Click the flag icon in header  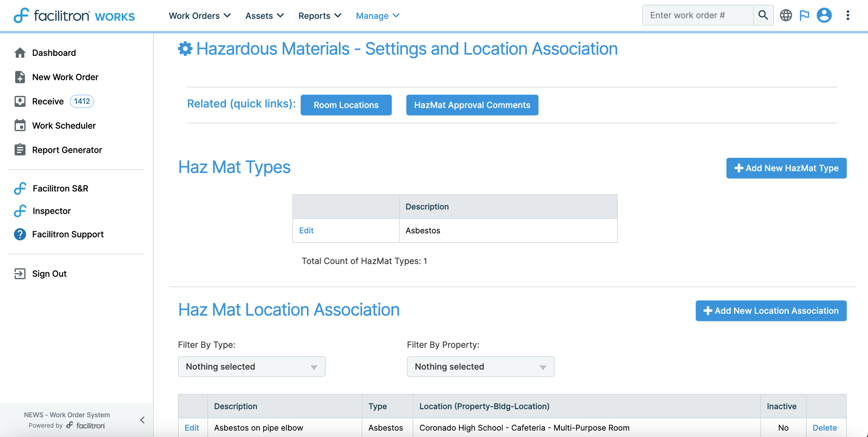tap(804, 15)
